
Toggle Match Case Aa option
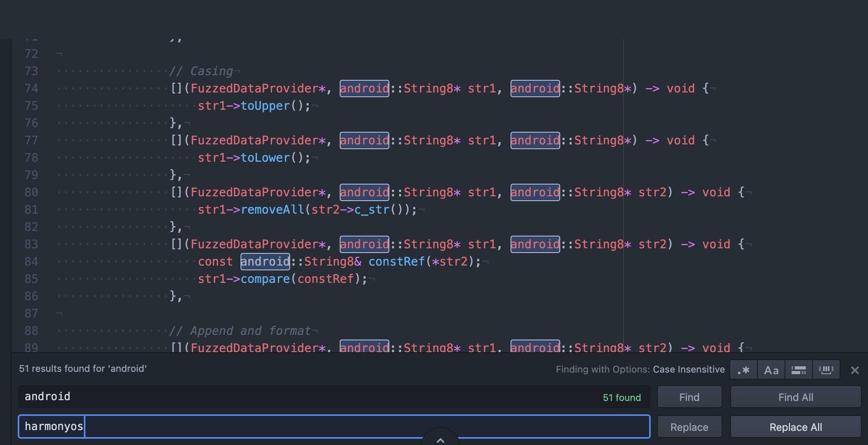(x=771, y=370)
